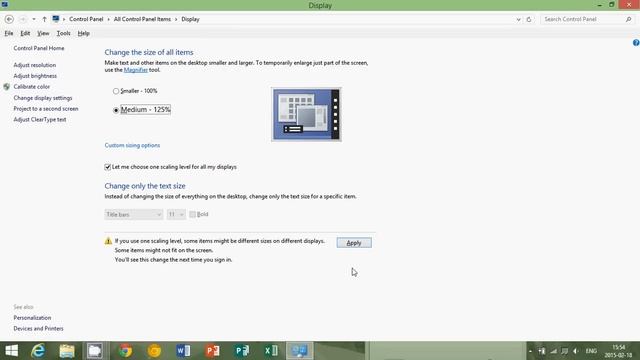This screenshot has width=640, height=360.
Task: Go back with the Back arrow
Action: click(9, 19)
